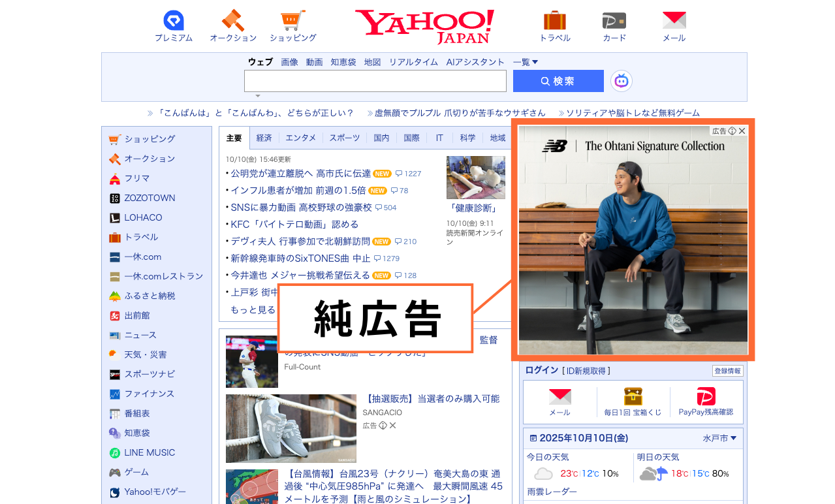835x504 pixels.
Task: Open the Shopping cart icon in header
Action: tap(293, 20)
